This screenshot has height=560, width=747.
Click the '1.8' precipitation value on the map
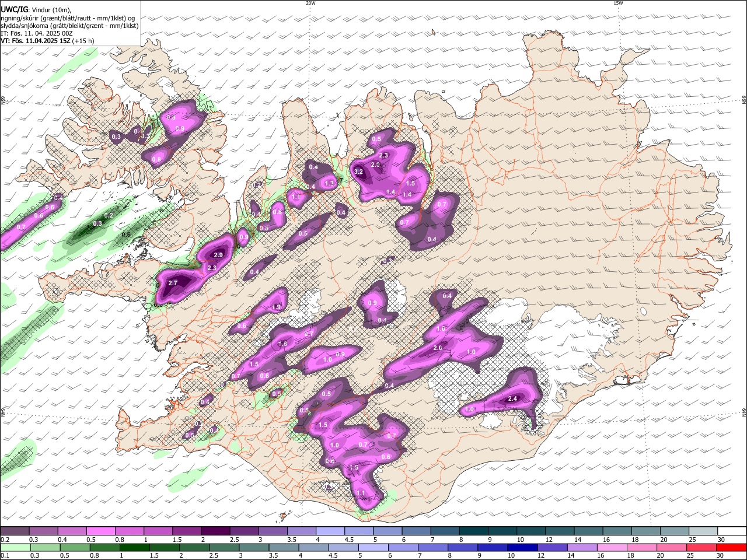(283, 344)
